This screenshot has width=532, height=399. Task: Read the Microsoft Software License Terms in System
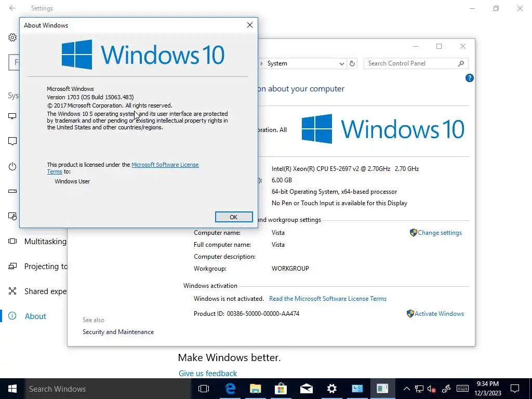328,299
